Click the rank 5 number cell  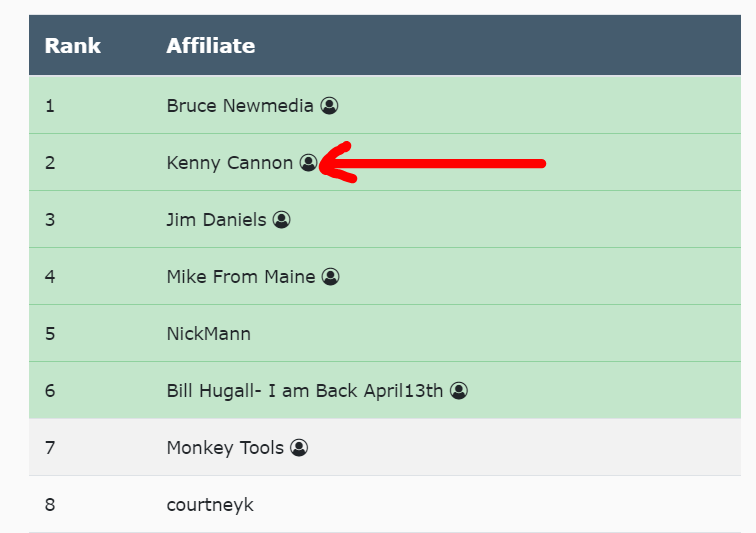[x=50, y=333]
